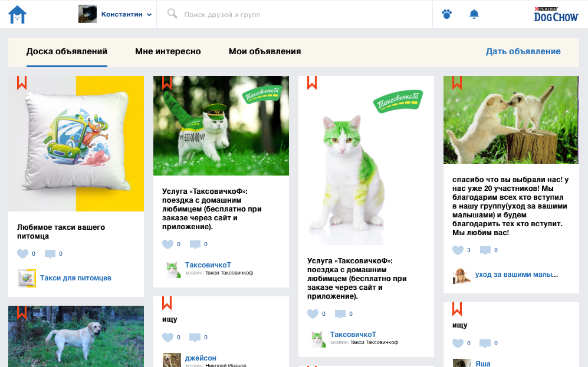Click ищу text in Яша's ad
This screenshot has width=588, height=367.
(460, 325)
